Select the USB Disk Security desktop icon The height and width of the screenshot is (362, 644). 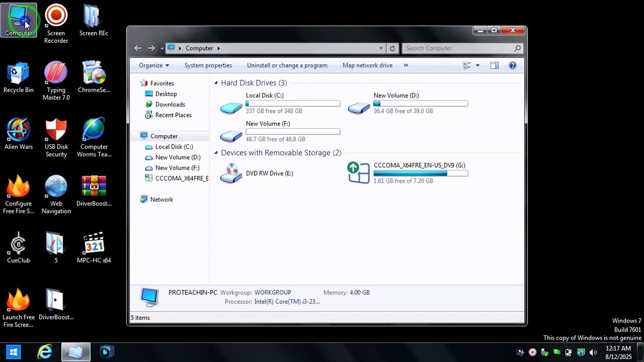(x=56, y=138)
